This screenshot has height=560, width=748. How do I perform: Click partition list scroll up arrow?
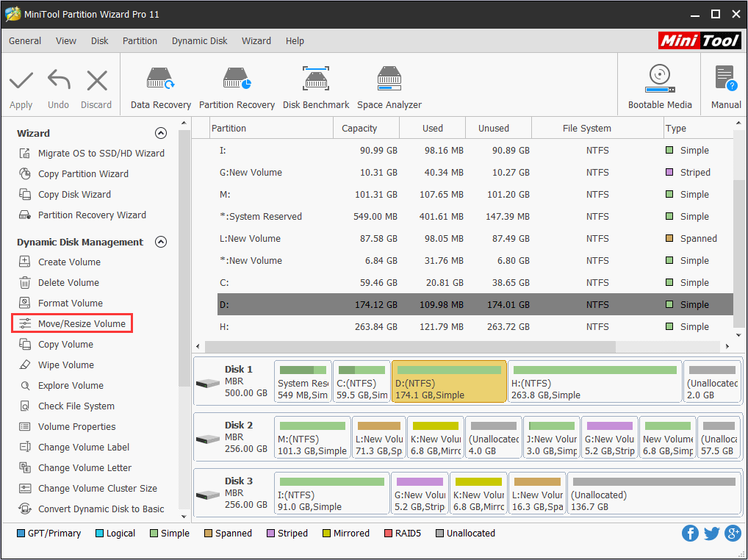pos(738,123)
